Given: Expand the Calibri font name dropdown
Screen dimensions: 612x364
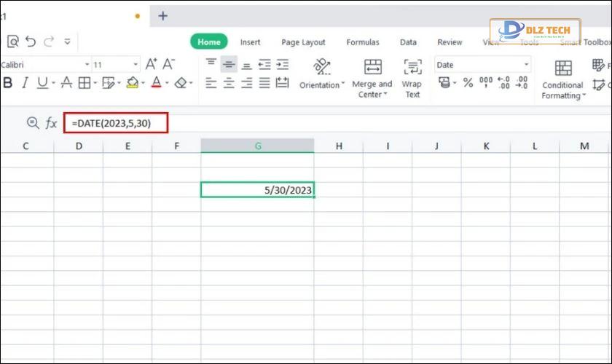Looking at the screenshot, I should pos(87,64).
